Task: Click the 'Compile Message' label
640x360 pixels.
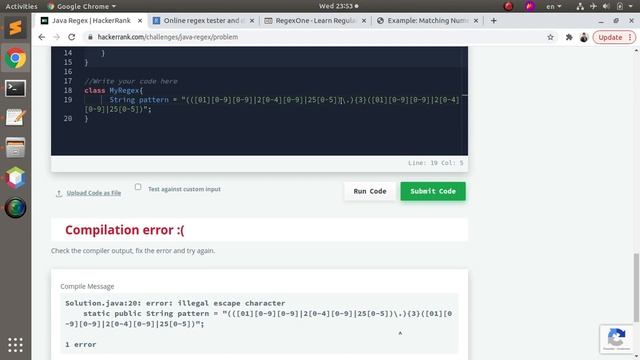Action: coord(87,287)
